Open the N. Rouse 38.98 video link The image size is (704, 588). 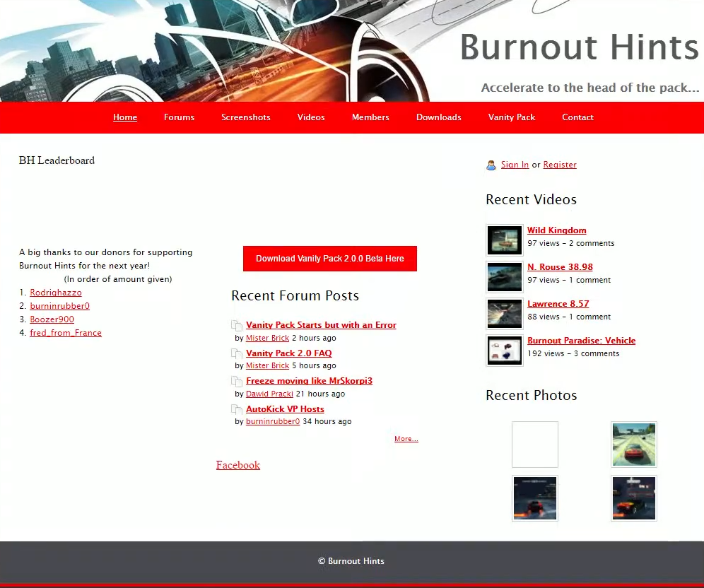coord(560,267)
